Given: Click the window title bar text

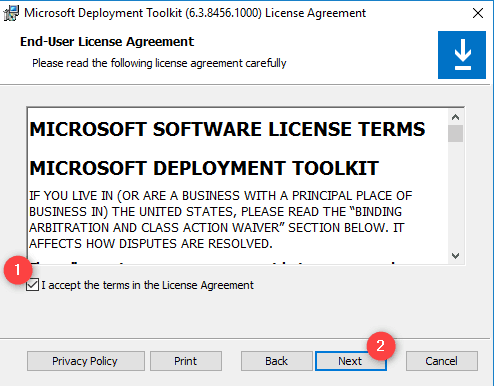Looking at the screenshot, I should tap(195, 13).
